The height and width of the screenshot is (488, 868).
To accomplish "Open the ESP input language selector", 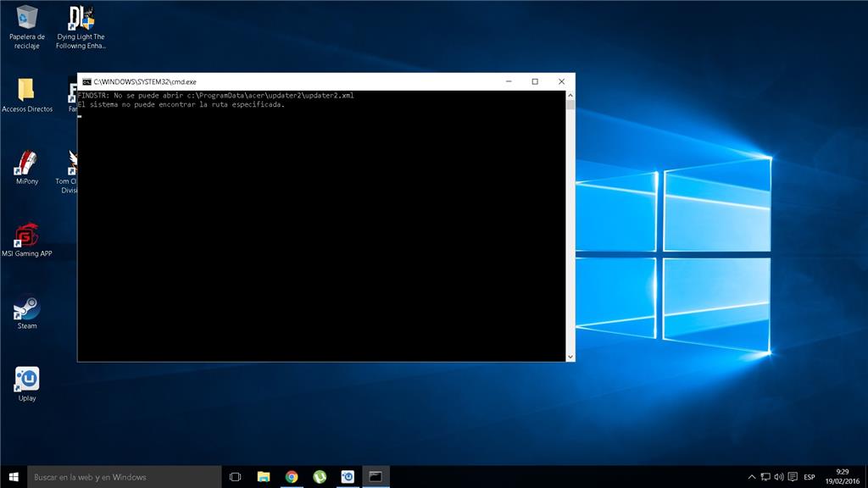I will pyautogui.click(x=810, y=477).
